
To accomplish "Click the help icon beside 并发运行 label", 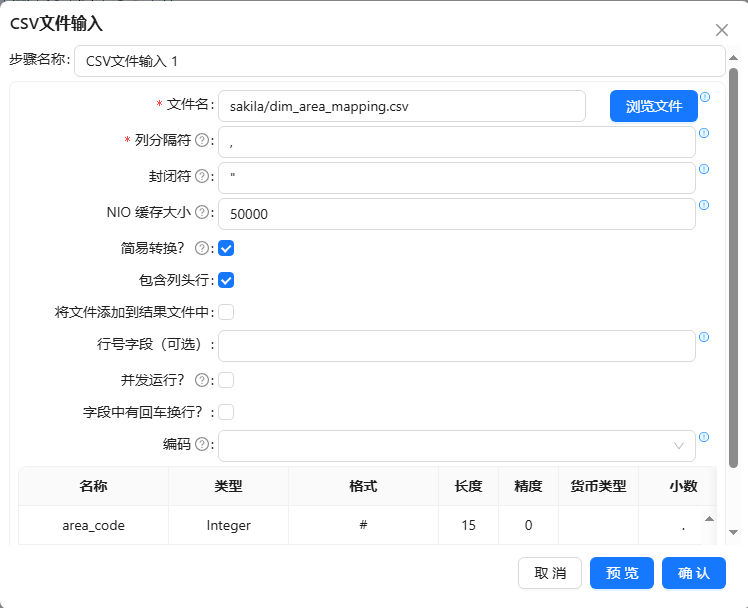I will [x=201, y=380].
